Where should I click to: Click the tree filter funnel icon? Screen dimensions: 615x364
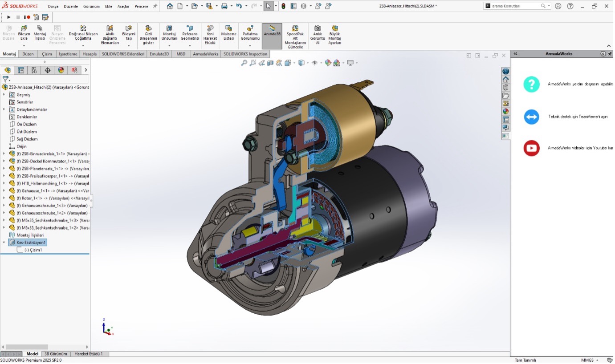click(5, 79)
